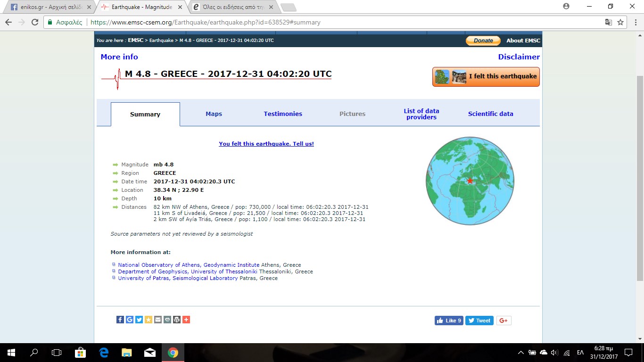Show hidden system tray icons
This screenshot has height=362, width=644.
[x=520, y=353]
